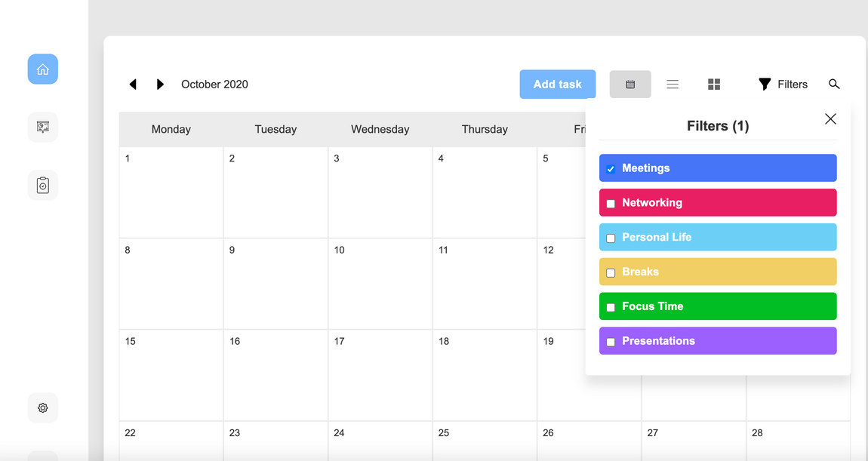
Task: Select calendar day 28 cell
Action: click(x=799, y=441)
